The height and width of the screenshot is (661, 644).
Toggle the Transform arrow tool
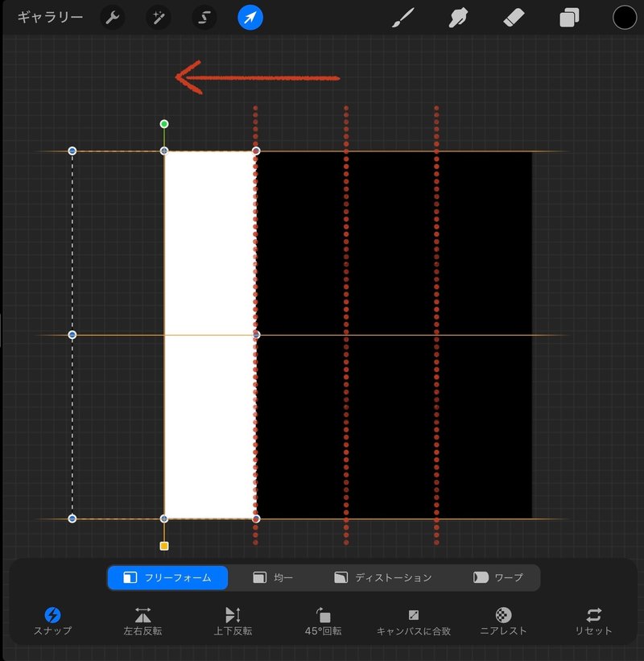coord(250,17)
